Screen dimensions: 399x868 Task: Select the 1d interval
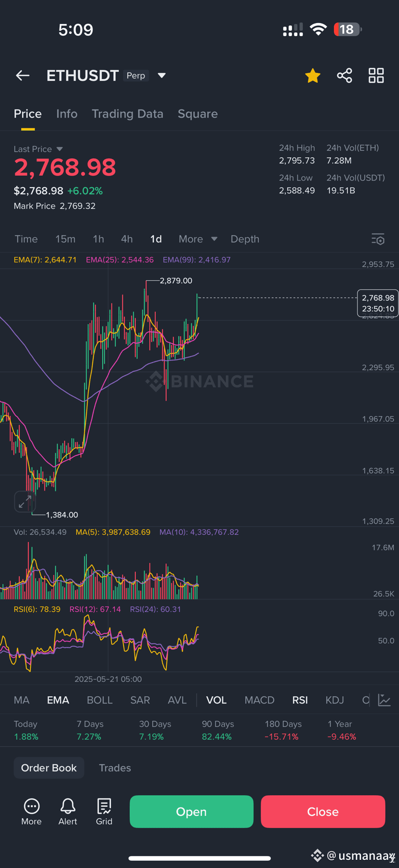coord(156,239)
